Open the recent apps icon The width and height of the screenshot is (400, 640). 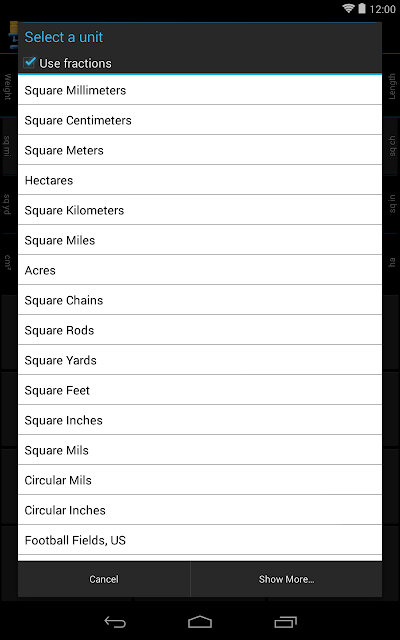[285, 622]
